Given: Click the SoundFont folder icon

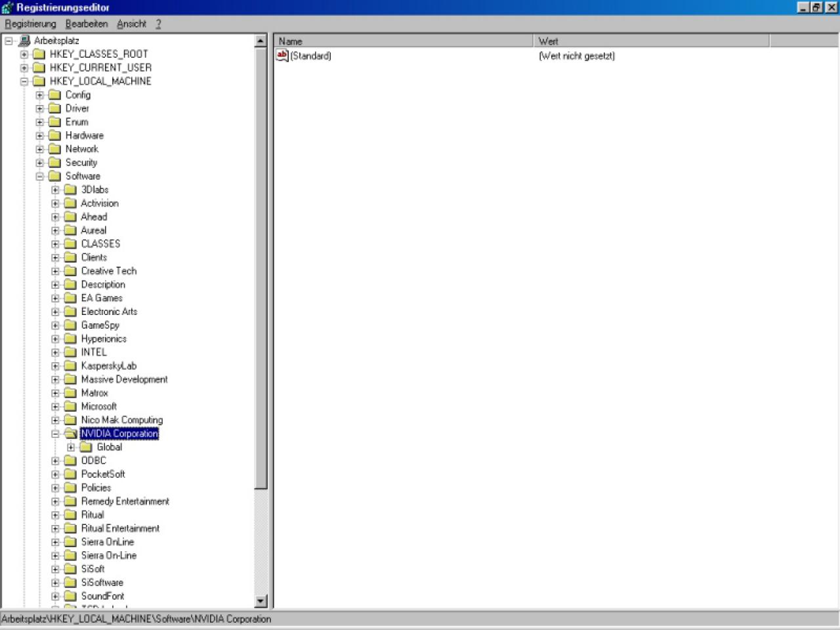Looking at the screenshot, I should point(71,596).
